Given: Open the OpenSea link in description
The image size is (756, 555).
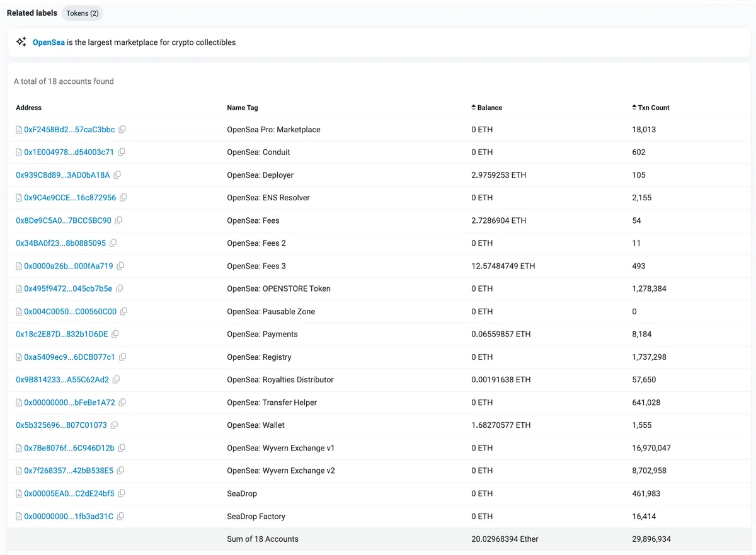Looking at the screenshot, I should tap(49, 42).
